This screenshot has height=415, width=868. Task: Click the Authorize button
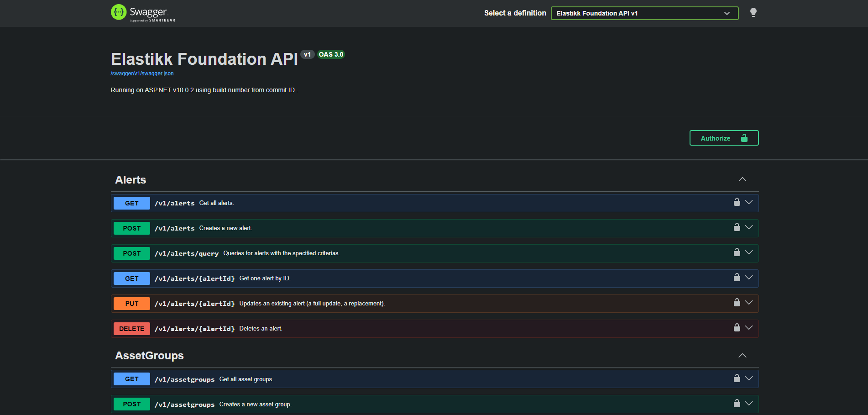point(723,138)
